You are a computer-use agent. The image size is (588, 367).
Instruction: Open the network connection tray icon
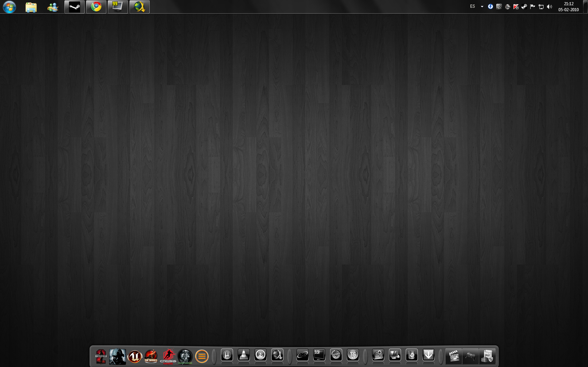tap(541, 7)
